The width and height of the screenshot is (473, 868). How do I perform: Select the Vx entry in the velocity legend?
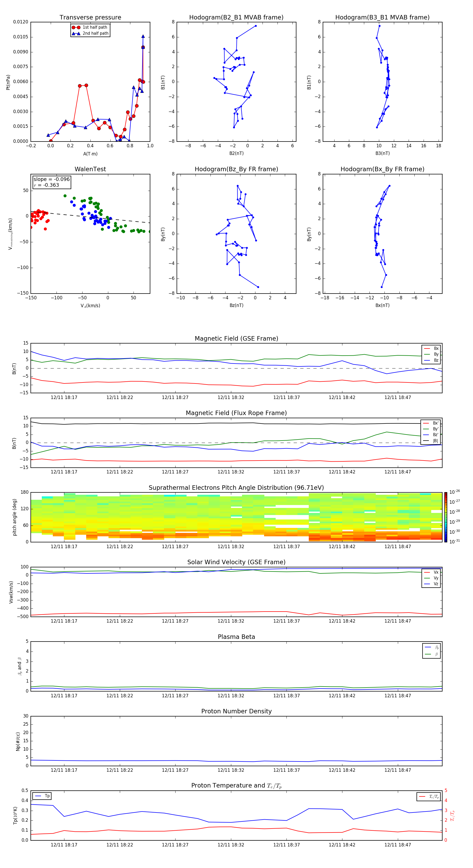431,572
